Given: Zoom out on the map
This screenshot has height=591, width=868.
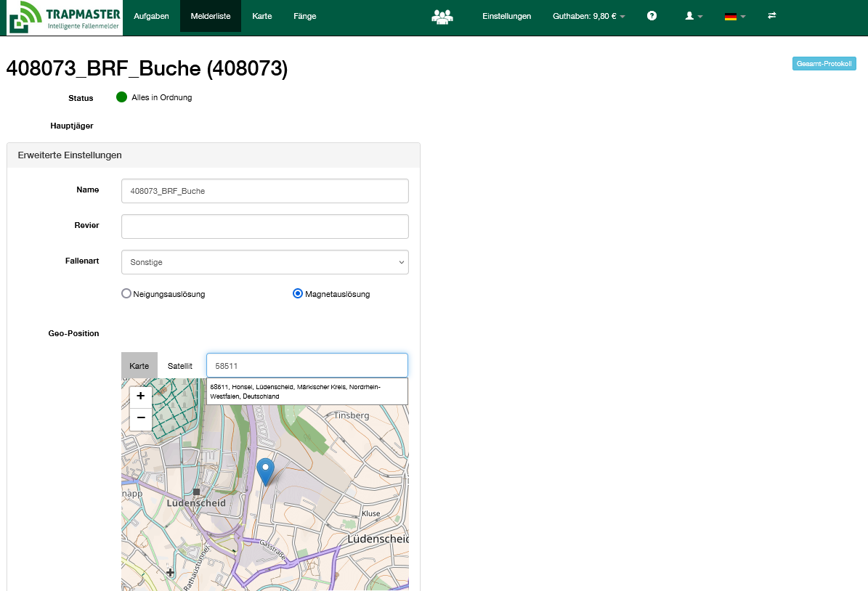Looking at the screenshot, I should (140, 418).
